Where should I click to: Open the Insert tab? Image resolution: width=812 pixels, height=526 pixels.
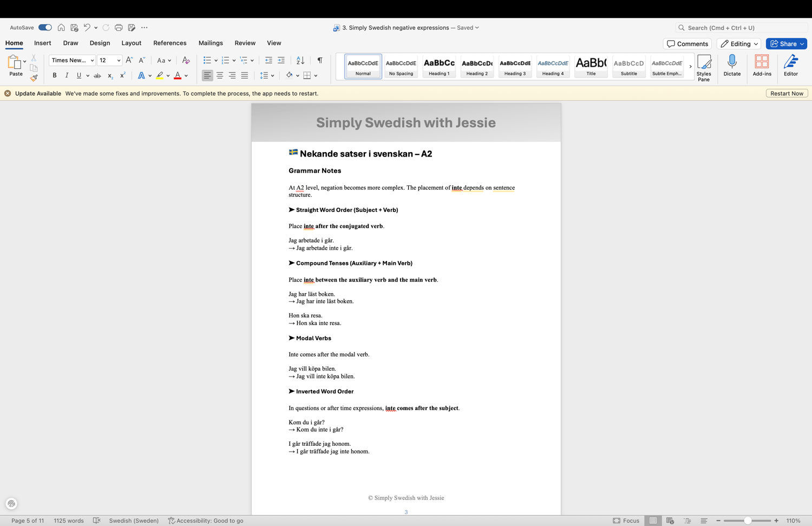tap(43, 43)
